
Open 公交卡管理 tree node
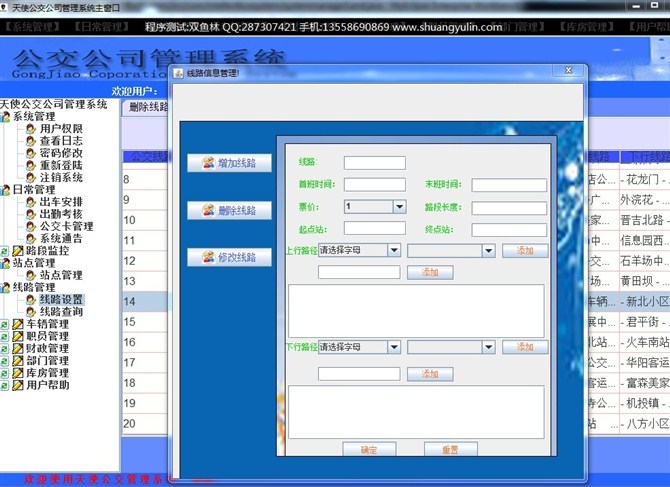(66, 226)
